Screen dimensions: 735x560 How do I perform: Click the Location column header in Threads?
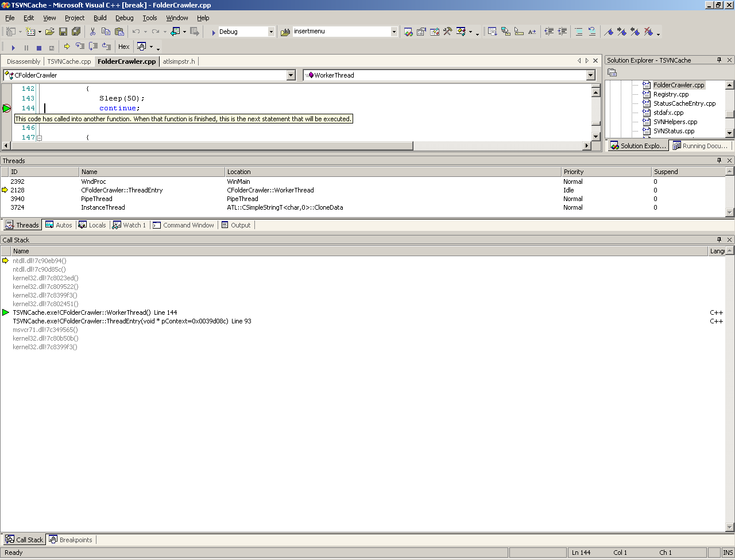[393, 172]
